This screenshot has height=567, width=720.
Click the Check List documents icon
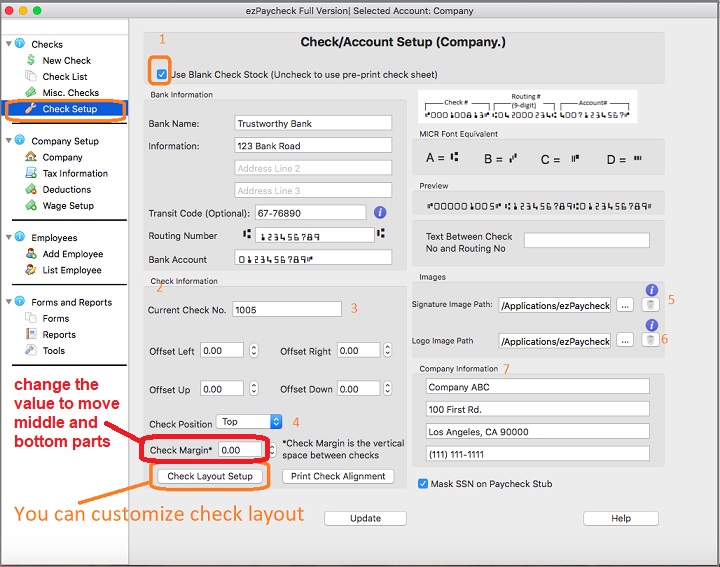click(x=31, y=76)
